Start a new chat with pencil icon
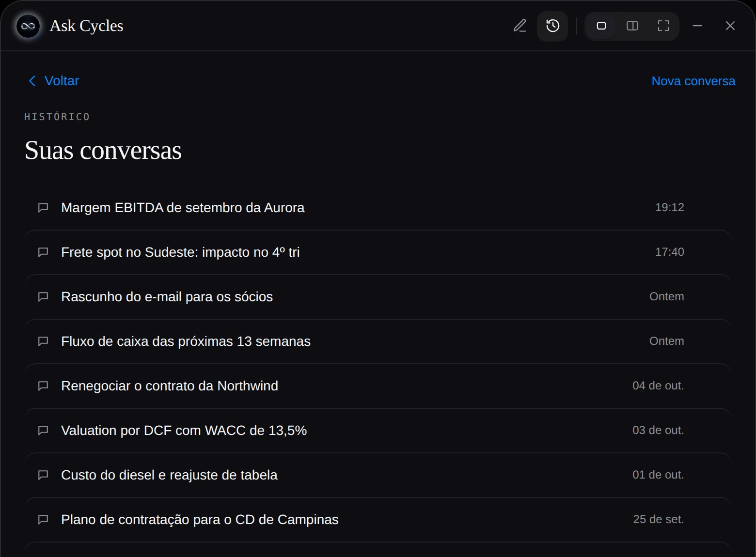The image size is (756, 557). coord(520,26)
